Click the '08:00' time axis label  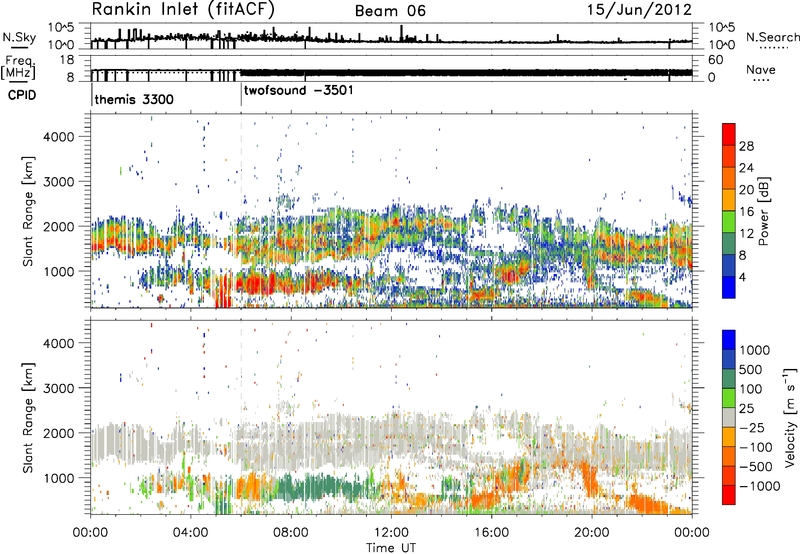[x=291, y=533]
